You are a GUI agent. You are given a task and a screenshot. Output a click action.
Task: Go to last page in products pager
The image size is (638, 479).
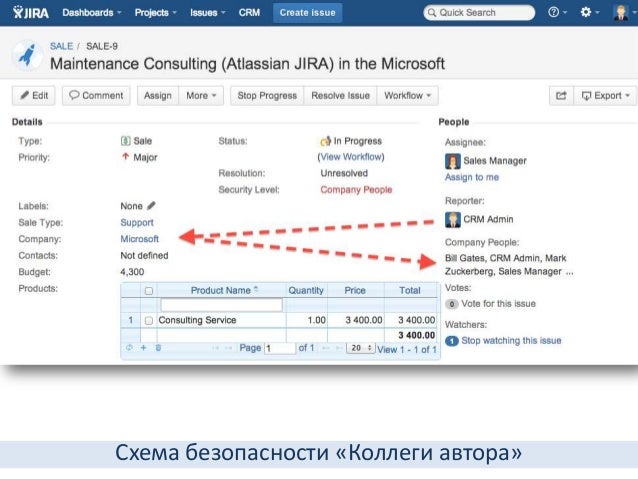(x=339, y=348)
